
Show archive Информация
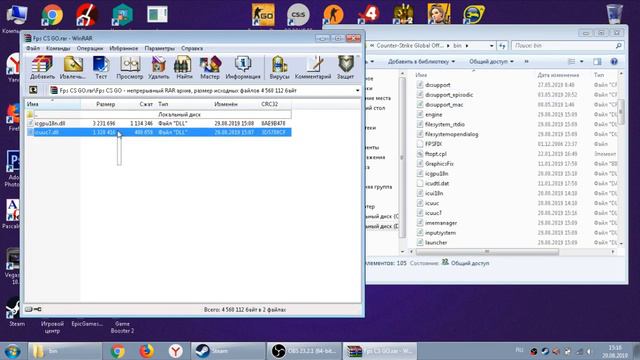243,67
